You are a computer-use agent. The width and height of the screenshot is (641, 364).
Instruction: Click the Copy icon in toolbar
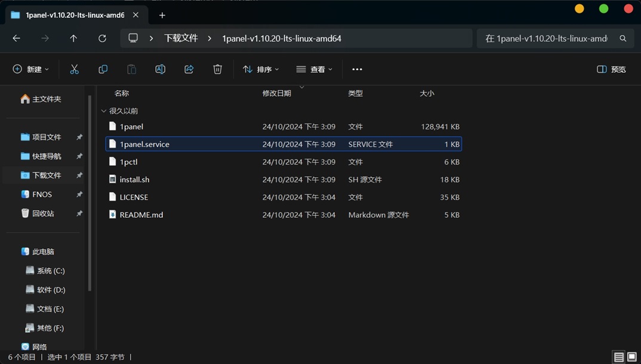103,69
